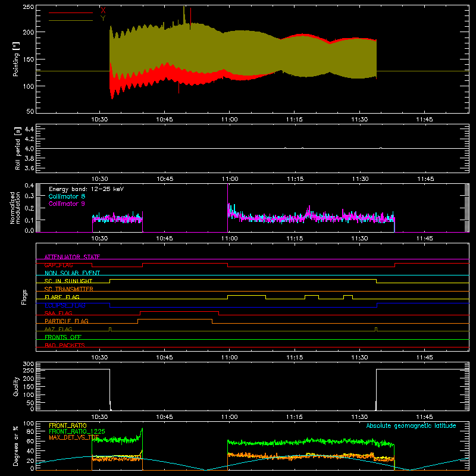476x476 pixels.
Task: Click the 'Absolute geomagnetic latitude' label
Action: 411,426
